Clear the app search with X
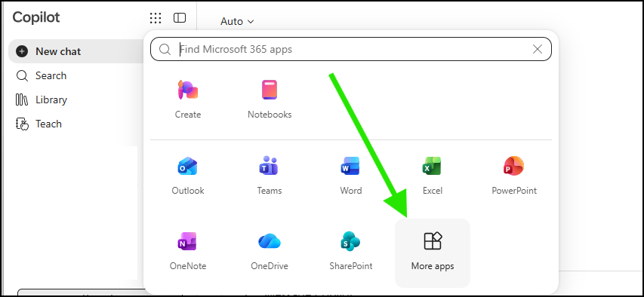This screenshot has height=297, width=644. click(x=538, y=49)
